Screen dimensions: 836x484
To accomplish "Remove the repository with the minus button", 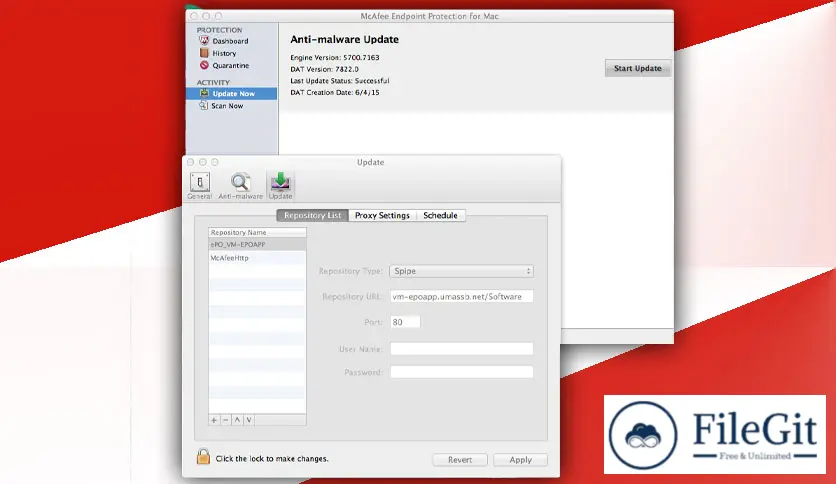I will tap(226, 420).
